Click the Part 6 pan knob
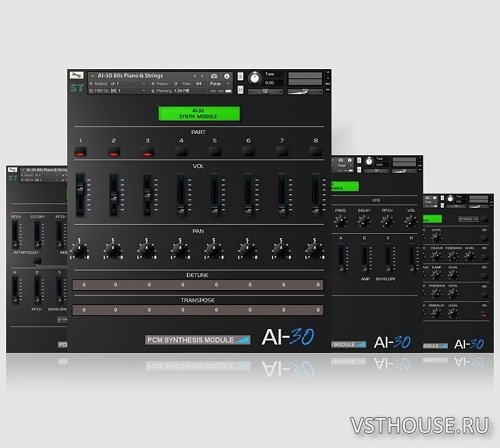 [x=248, y=250]
